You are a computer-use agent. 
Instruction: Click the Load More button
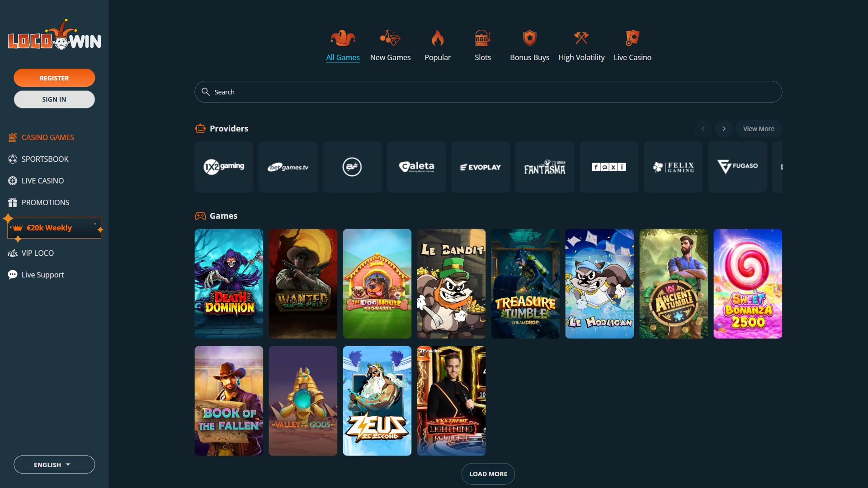(488, 474)
